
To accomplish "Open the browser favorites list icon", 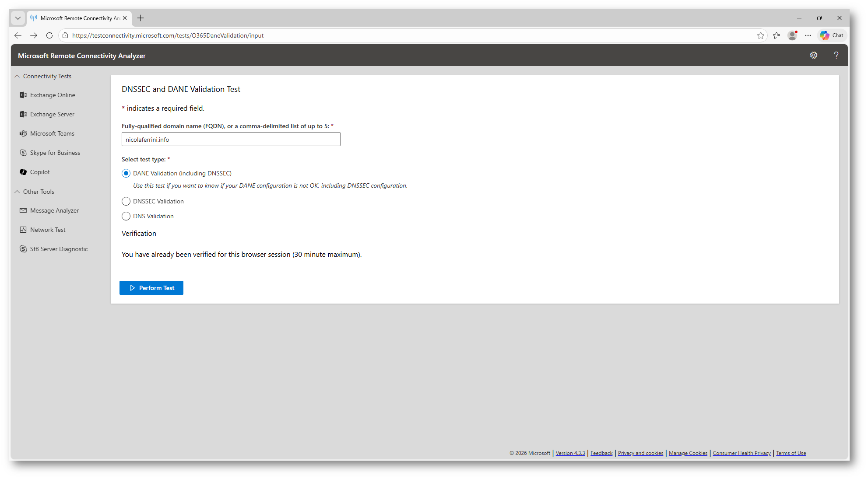I will [777, 35].
